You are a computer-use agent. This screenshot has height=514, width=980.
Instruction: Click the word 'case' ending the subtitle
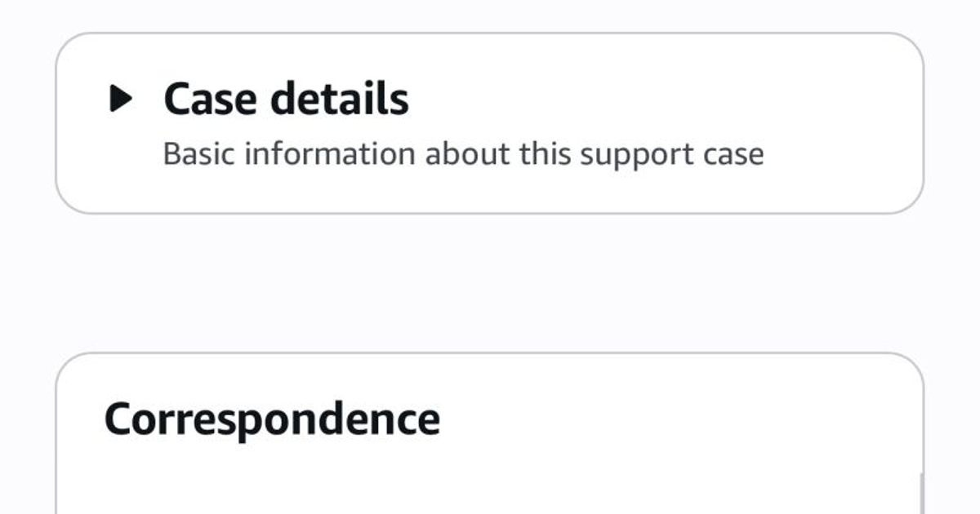734,155
